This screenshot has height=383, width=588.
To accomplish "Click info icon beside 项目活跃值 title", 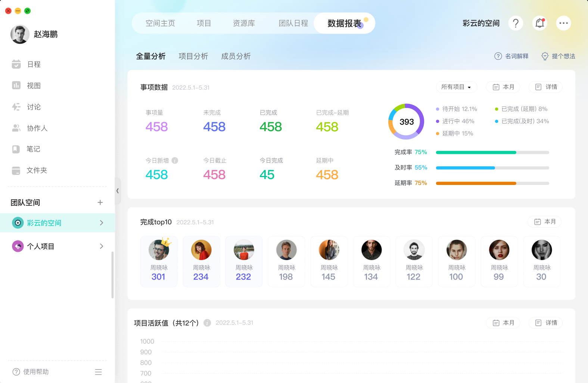I will [208, 323].
